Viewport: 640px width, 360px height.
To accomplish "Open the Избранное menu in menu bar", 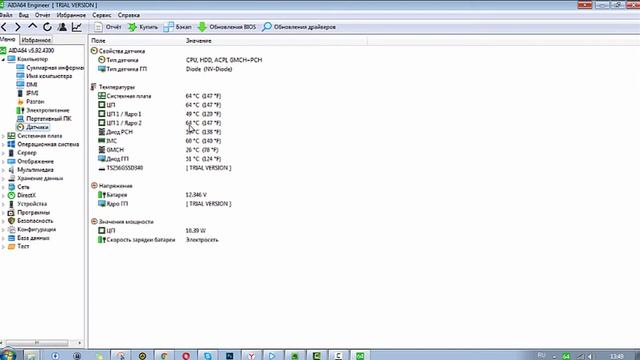I will pyautogui.click(x=71, y=15).
